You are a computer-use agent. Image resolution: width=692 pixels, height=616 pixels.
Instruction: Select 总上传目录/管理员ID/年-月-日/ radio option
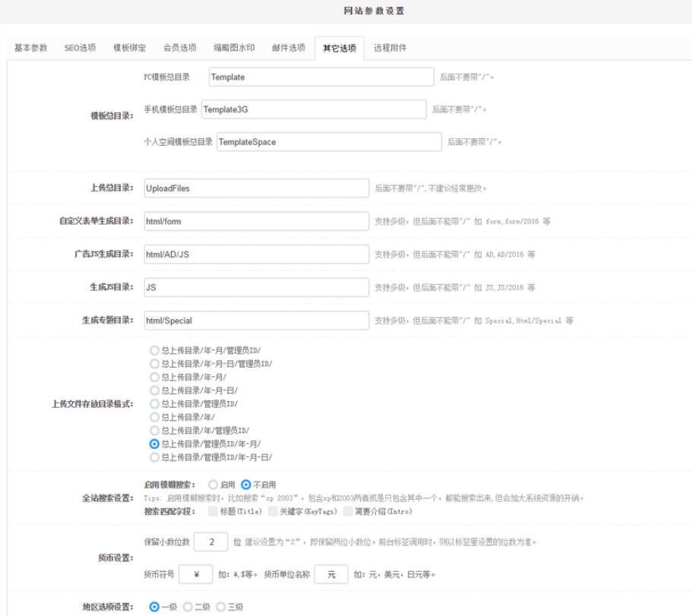[x=155, y=457]
